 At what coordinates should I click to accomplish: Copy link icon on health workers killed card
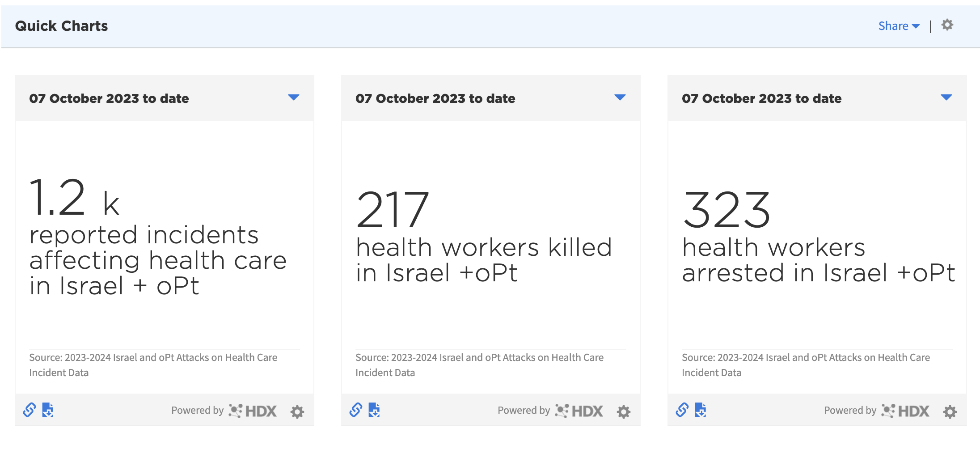[x=356, y=410]
